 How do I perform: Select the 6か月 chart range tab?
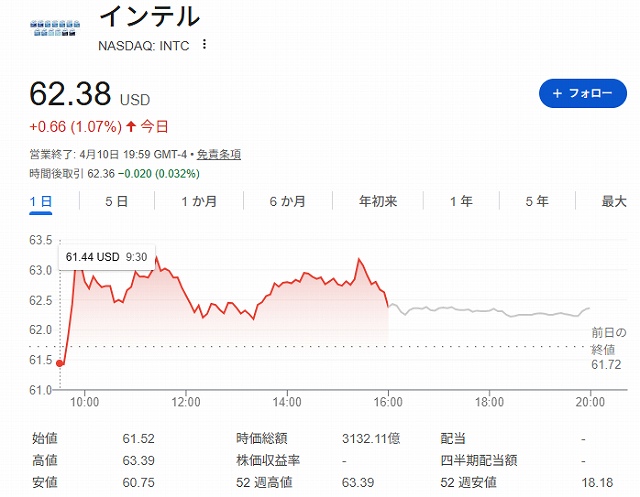pos(288,201)
